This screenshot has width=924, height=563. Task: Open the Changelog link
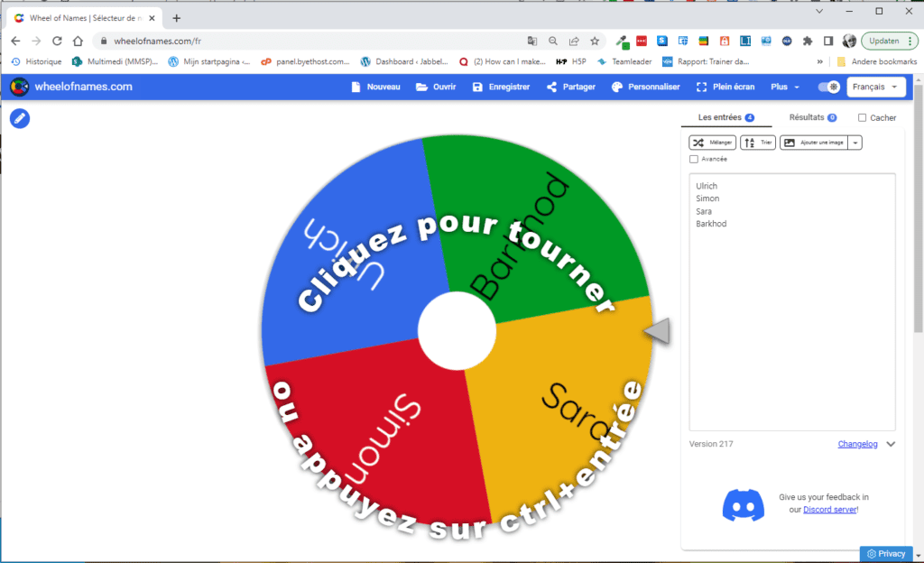[857, 444]
